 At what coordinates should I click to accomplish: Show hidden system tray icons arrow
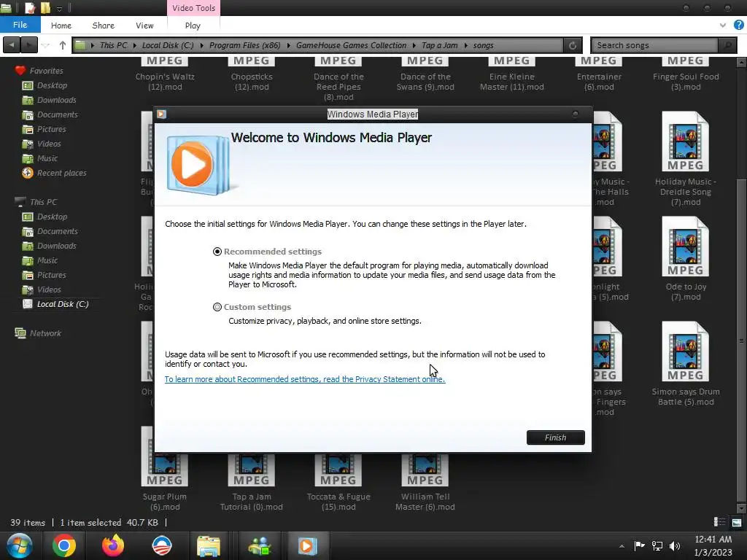pos(622,546)
